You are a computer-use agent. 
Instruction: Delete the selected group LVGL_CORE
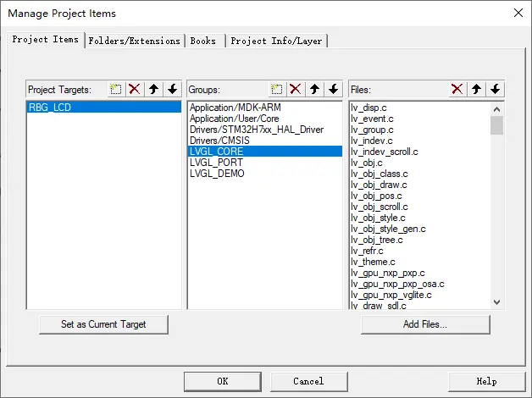coord(295,89)
